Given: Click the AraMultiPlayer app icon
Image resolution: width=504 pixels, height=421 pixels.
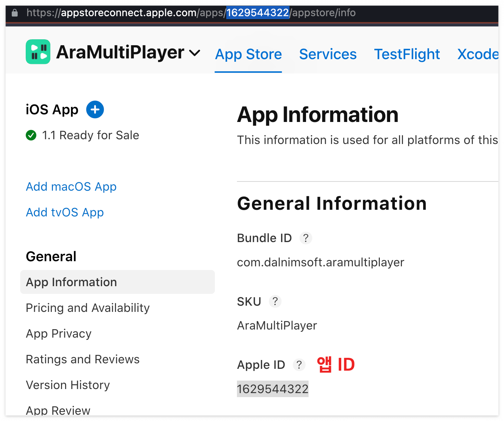Looking at the screenshot, I should [38, 52].
